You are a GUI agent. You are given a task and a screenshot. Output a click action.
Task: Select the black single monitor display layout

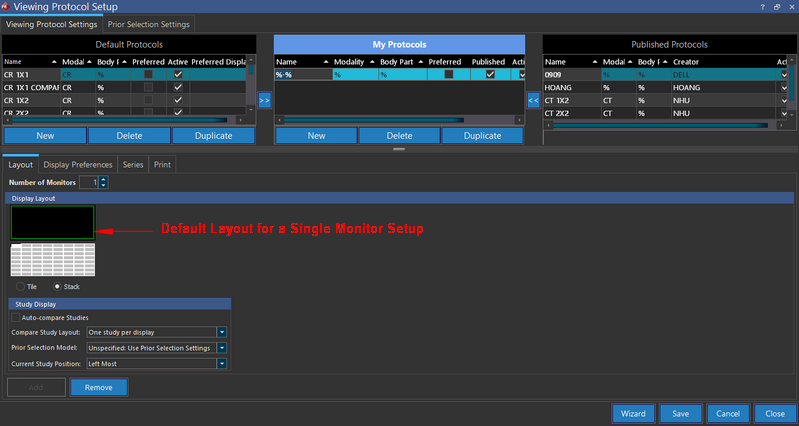click(52, 222)
